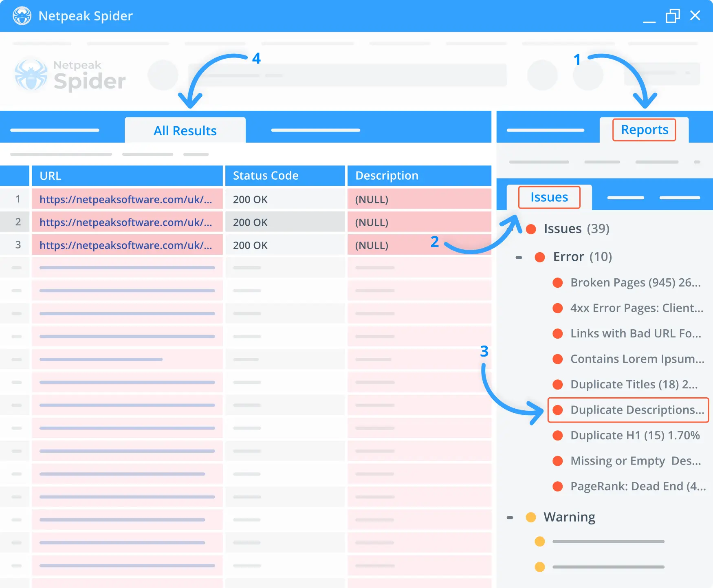
Task: Select Contains Lorem Ipsum issue
Action: tap(637, 359)
